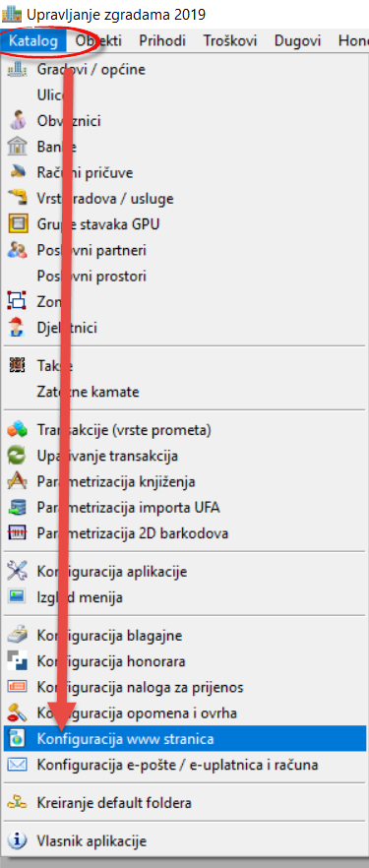Click the Poslovni partneri people icon
Screen dimensions: 369x868
16,250
